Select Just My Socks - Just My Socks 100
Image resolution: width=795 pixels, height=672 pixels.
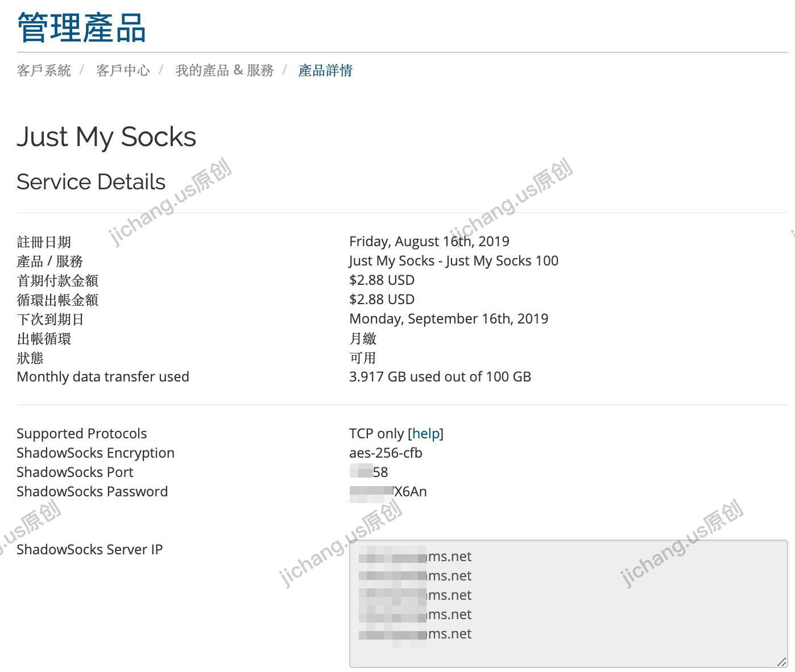[x=454, y=261]
